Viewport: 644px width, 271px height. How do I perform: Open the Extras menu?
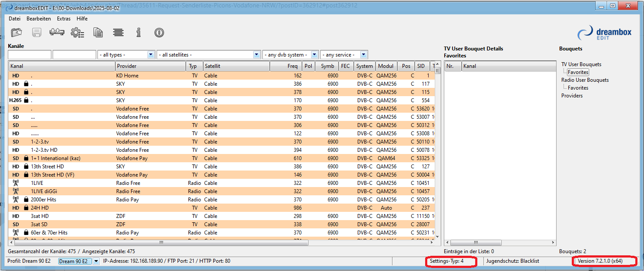64,19
